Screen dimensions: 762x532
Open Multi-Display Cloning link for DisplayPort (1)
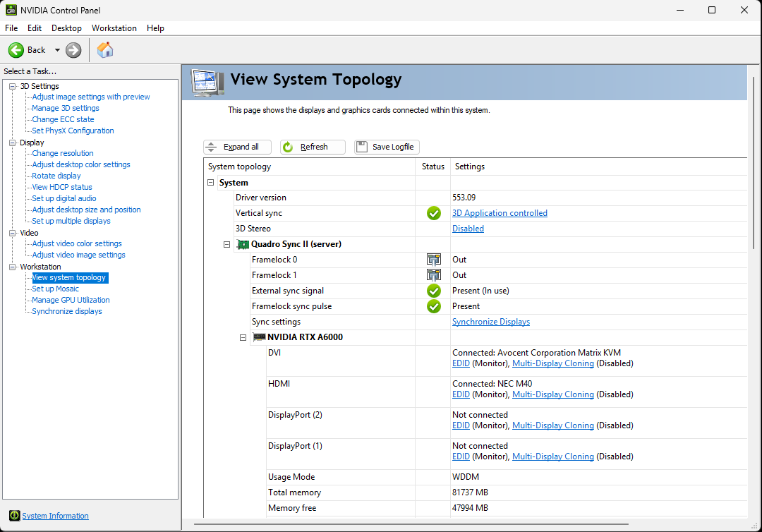(x=553, y=457)
